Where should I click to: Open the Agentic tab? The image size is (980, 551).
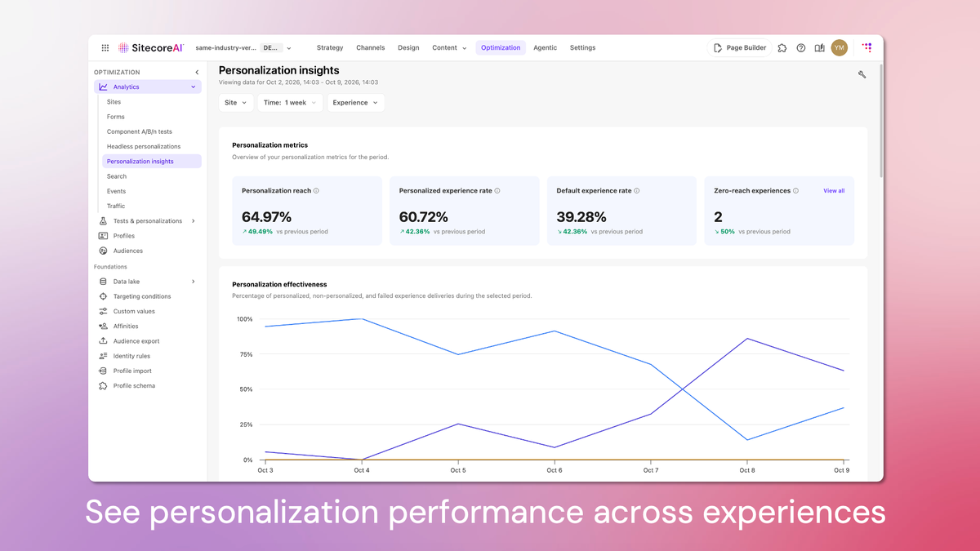coord(545,48)
